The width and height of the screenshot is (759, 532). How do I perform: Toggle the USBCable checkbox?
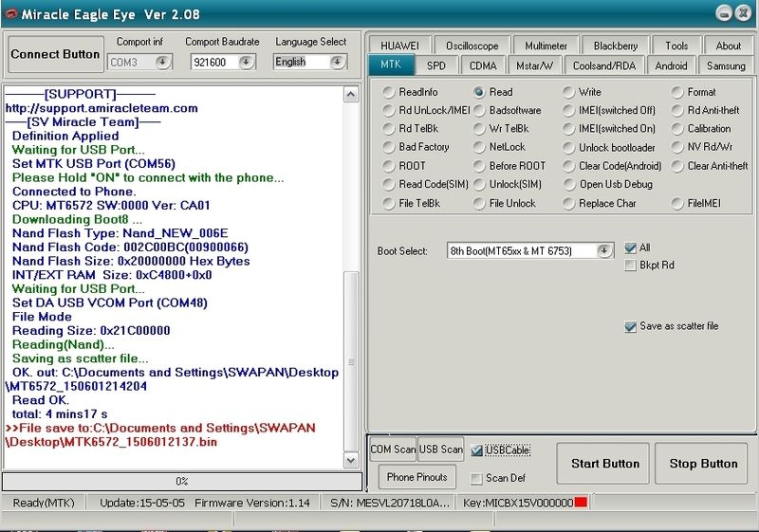pos(477,450)
